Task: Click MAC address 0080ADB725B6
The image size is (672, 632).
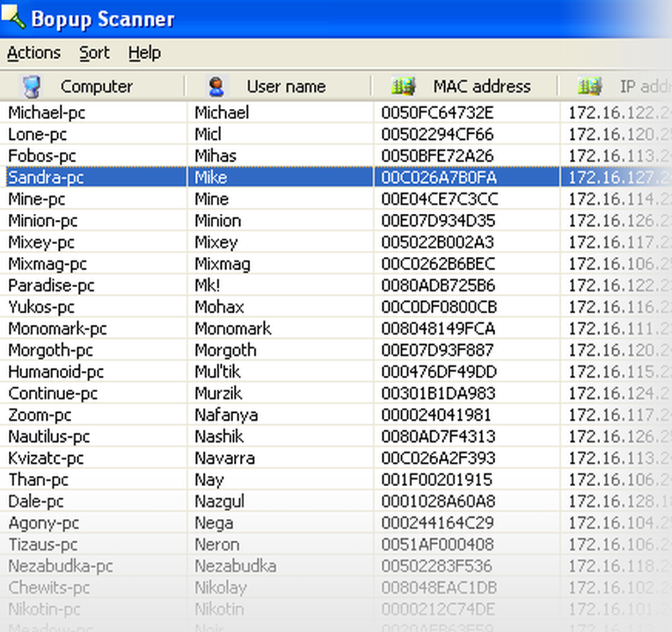Action: [438, 286]
